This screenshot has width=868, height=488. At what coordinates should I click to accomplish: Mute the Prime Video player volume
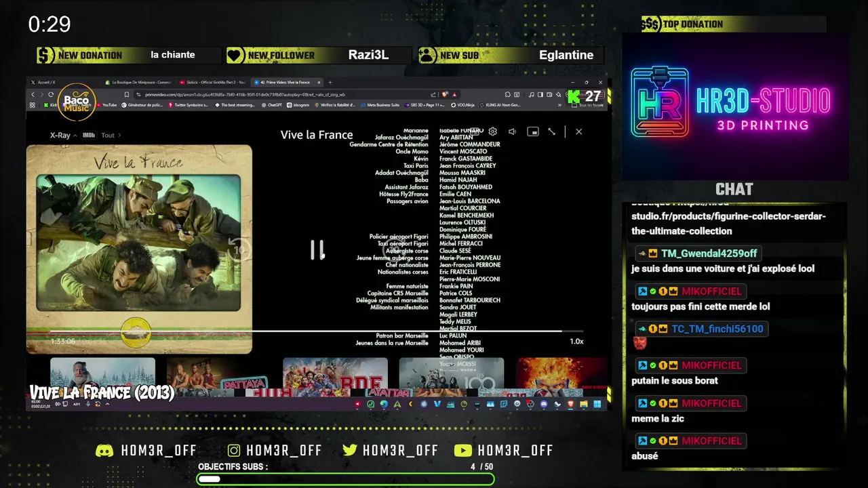pyautogui.click(x=513, y=131)
